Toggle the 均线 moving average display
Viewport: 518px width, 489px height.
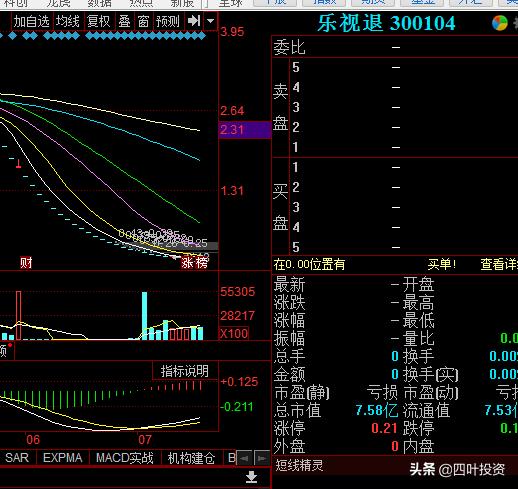coord(68,21)
